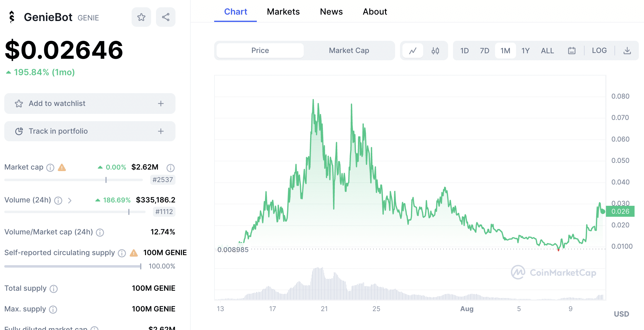Image resolution: width=644 pixels, height=330 pixels.
Task: Open the About tab
Action: point(375,12)
